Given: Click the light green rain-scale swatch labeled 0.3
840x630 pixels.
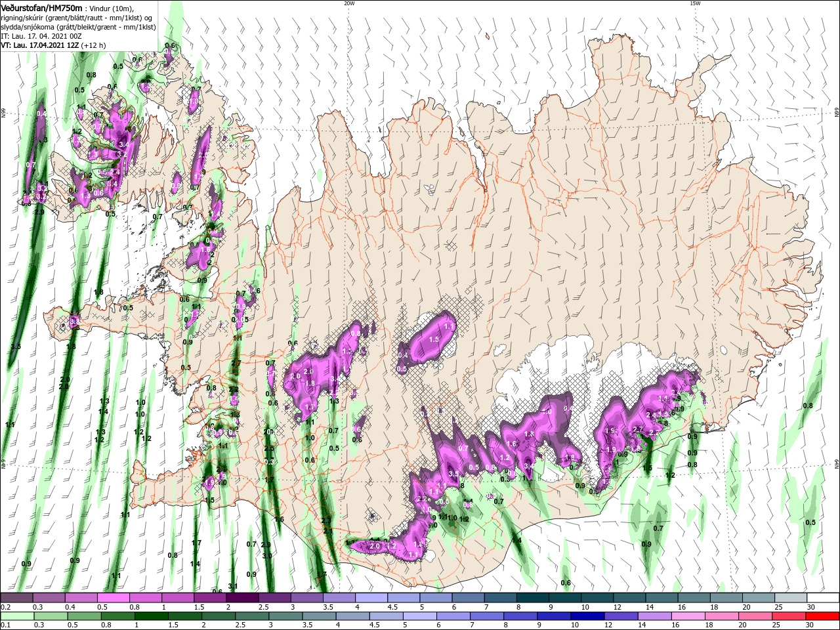Looking at the screenshot, I should [51, 616].
